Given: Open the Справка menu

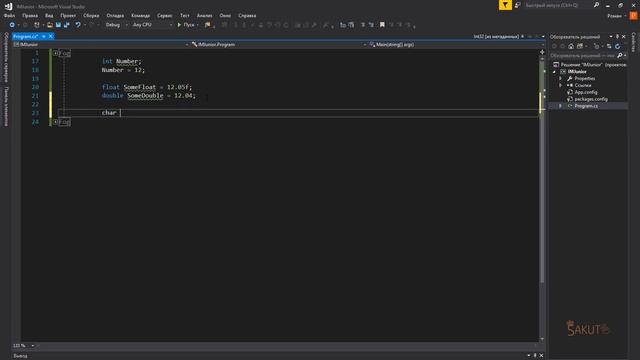Looking at the screenshot, I should point(247,16).
